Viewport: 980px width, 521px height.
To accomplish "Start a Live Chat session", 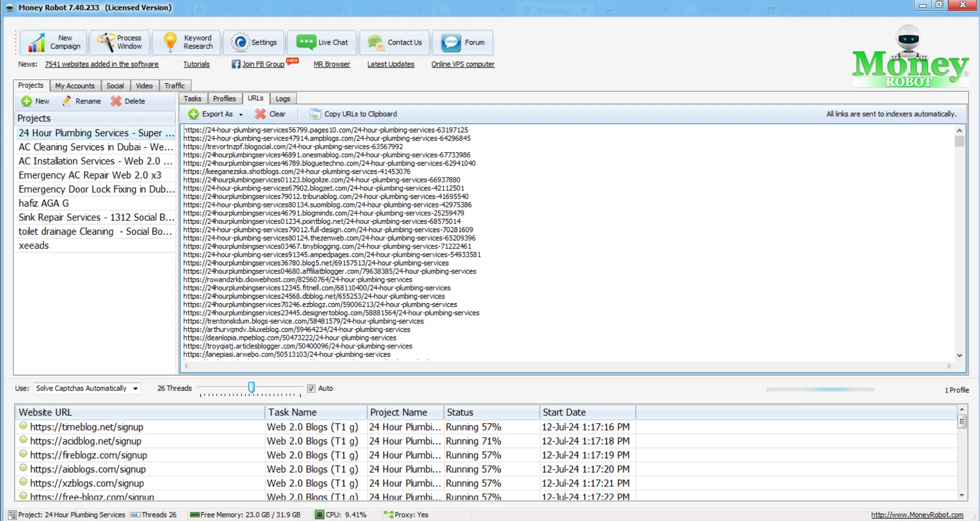I will [322, 42].
